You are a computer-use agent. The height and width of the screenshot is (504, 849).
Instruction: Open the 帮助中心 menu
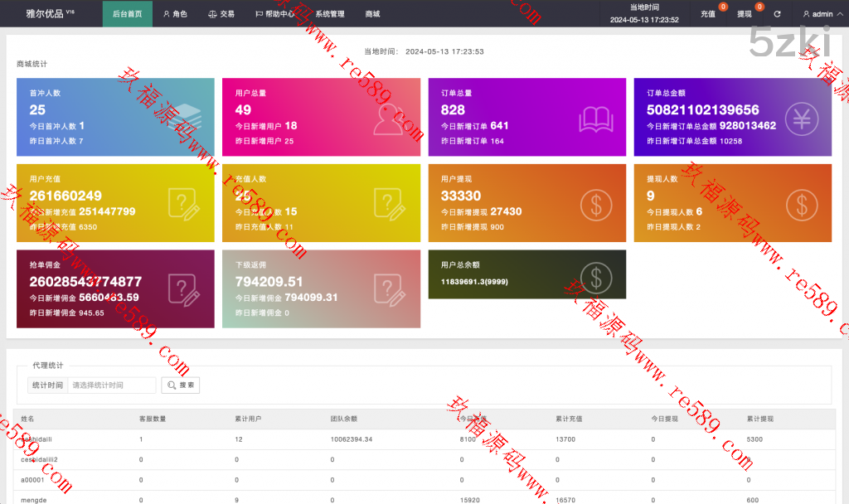tap(274, 14)
